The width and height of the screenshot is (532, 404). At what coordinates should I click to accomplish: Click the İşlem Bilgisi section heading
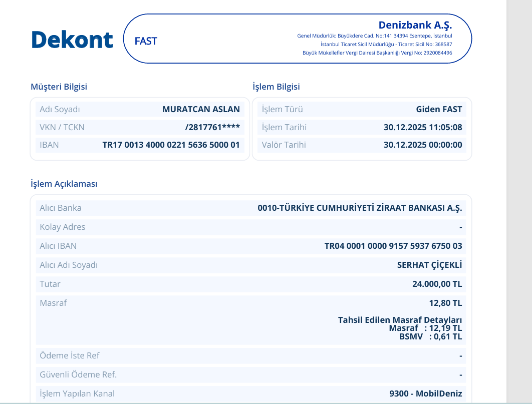pyautogui.click(x=276, y=87)
